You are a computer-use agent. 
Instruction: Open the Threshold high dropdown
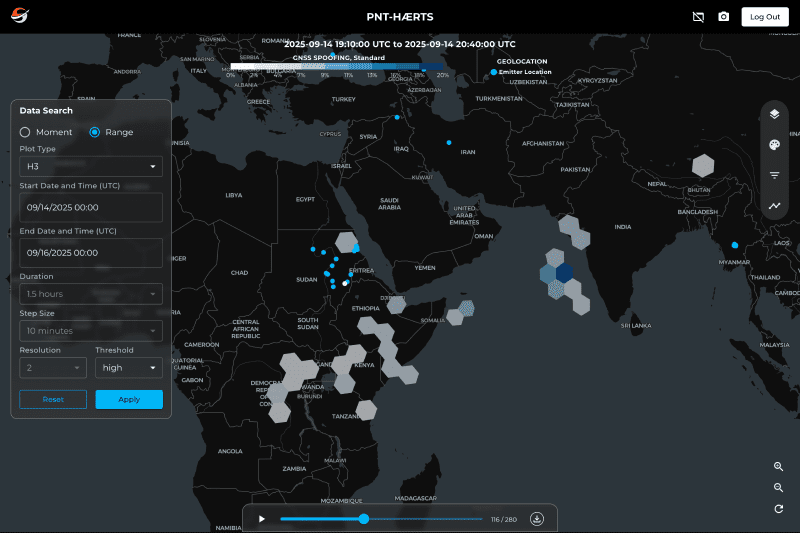(129, 368)
